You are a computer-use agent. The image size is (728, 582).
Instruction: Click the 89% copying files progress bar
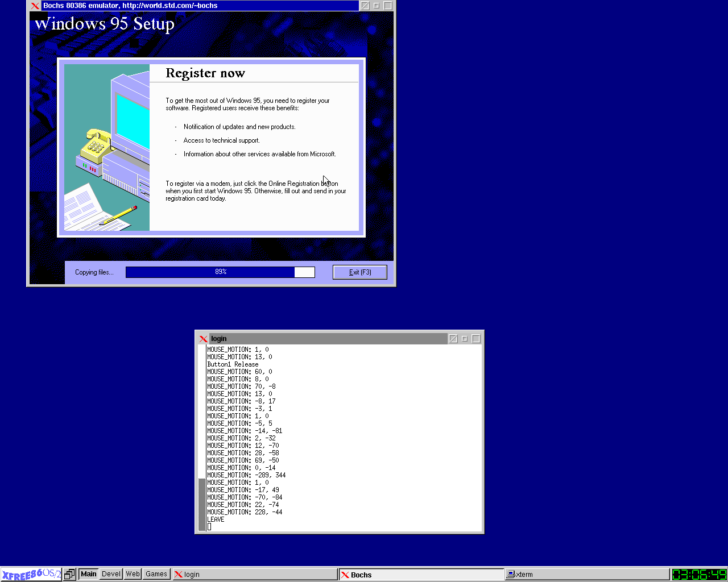click(x=220, y=272)
